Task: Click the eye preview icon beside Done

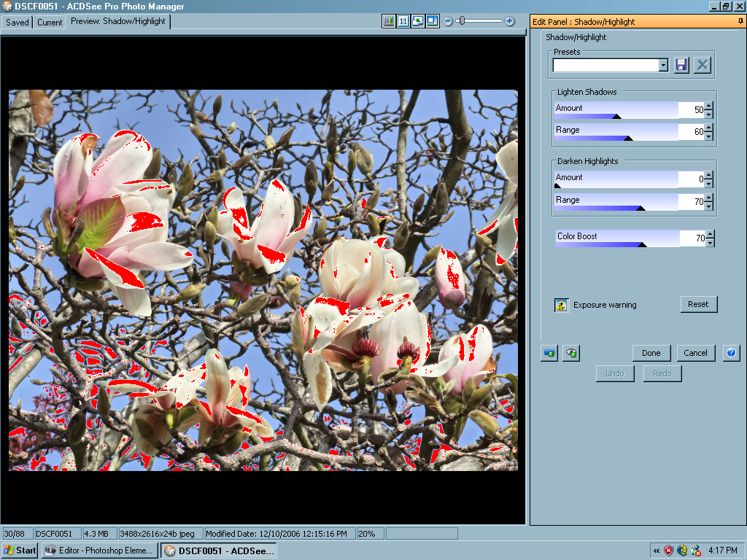Action: [571, 353]
